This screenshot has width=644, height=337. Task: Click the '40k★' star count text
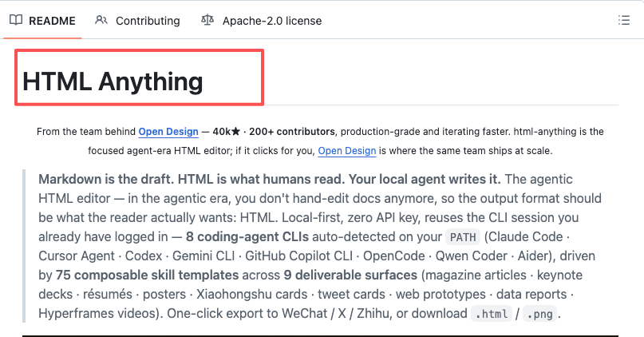(x=227, y=132)
